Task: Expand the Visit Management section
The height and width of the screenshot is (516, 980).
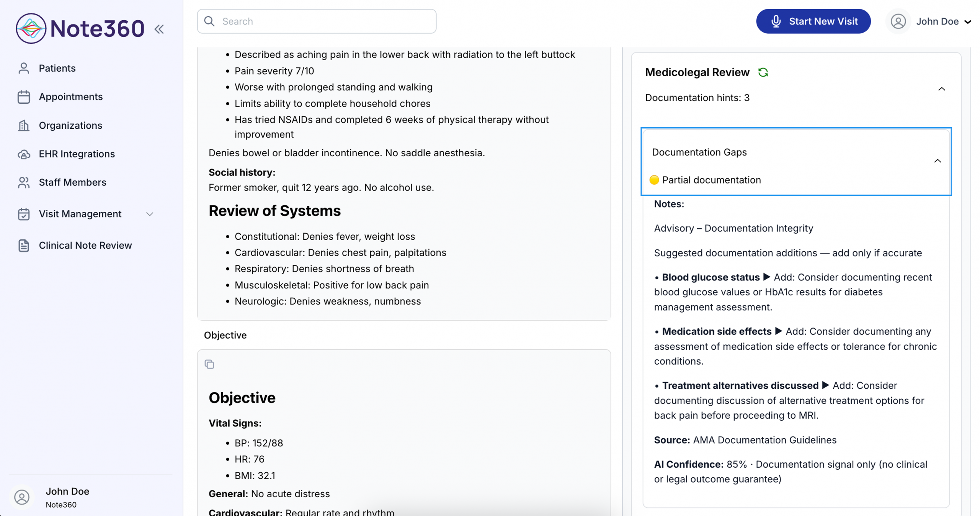Action: pyautogui.click(x=150, y=214)
